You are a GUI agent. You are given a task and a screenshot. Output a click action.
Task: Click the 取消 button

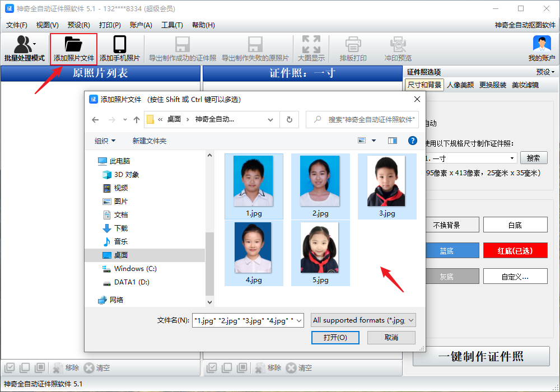[391, 337]
